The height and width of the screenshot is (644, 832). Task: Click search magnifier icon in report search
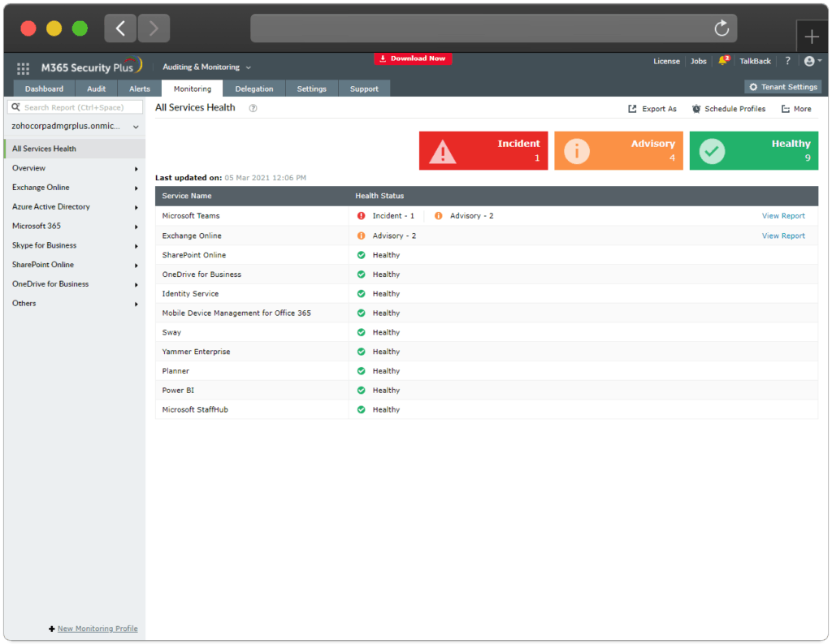16,107
